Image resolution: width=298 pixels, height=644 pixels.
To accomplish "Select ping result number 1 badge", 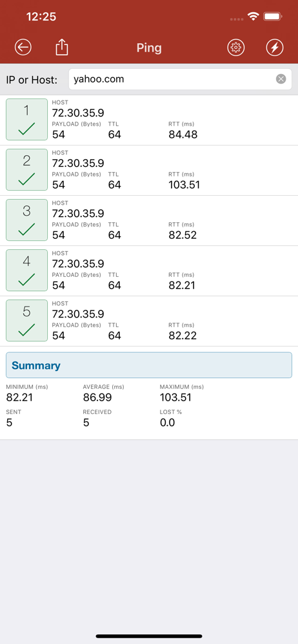I will 26,120.
